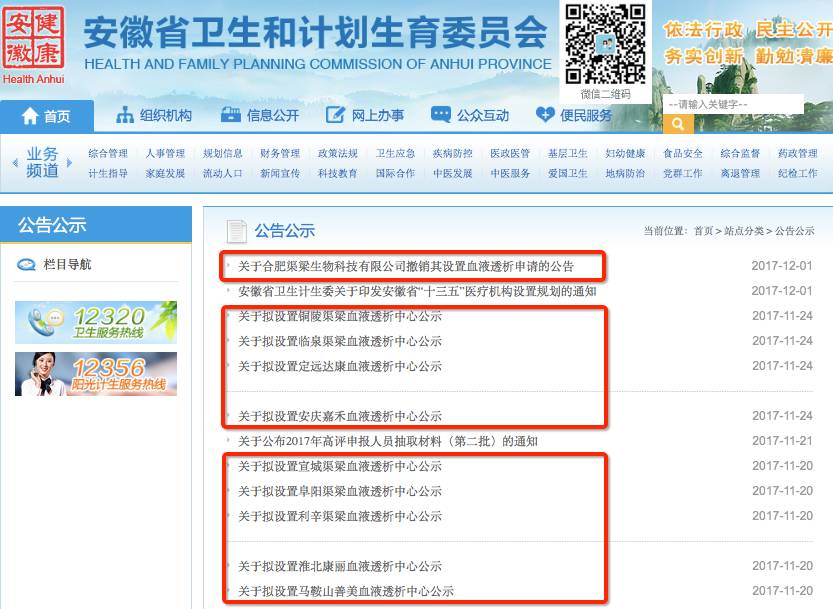Click 站点分类 in the breadcrumb
The image size is (833, 609).
click(x=744, y=231)
